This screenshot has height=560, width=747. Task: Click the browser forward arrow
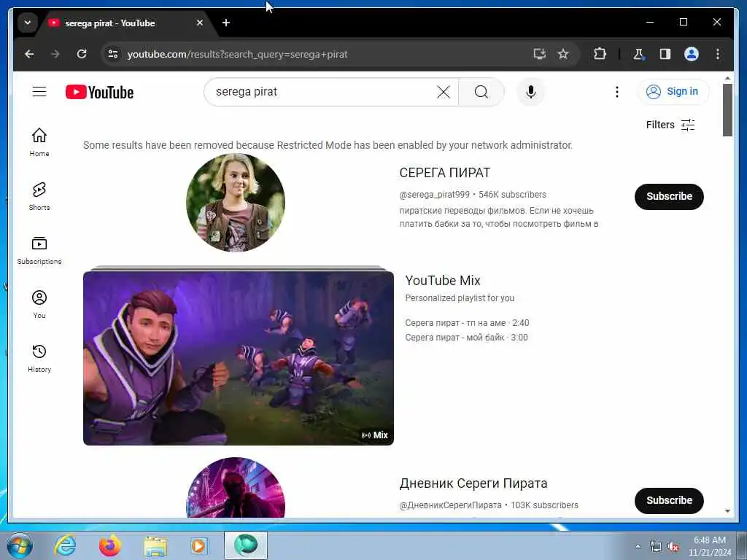[x=55, y=54]
